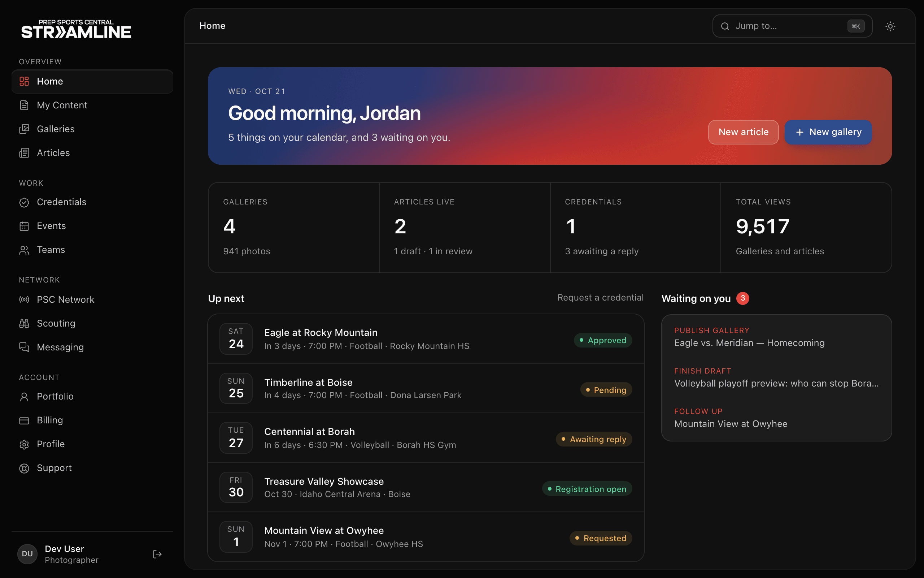Click the DU user avatar
924x578 pixels.
click(27, 554)
